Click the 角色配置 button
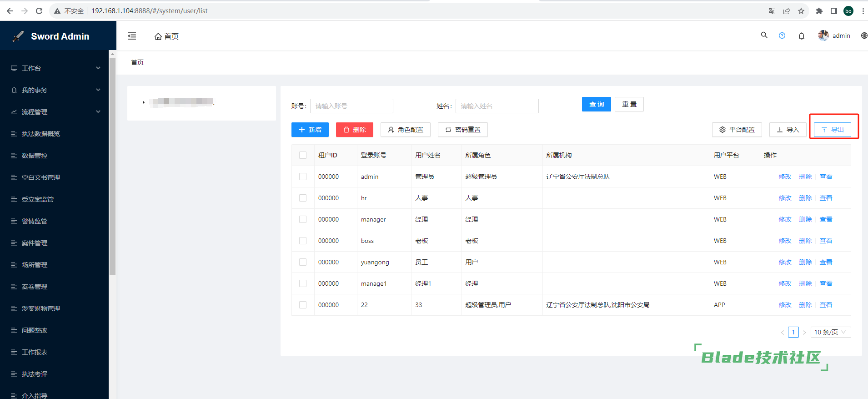 point(406,130)
